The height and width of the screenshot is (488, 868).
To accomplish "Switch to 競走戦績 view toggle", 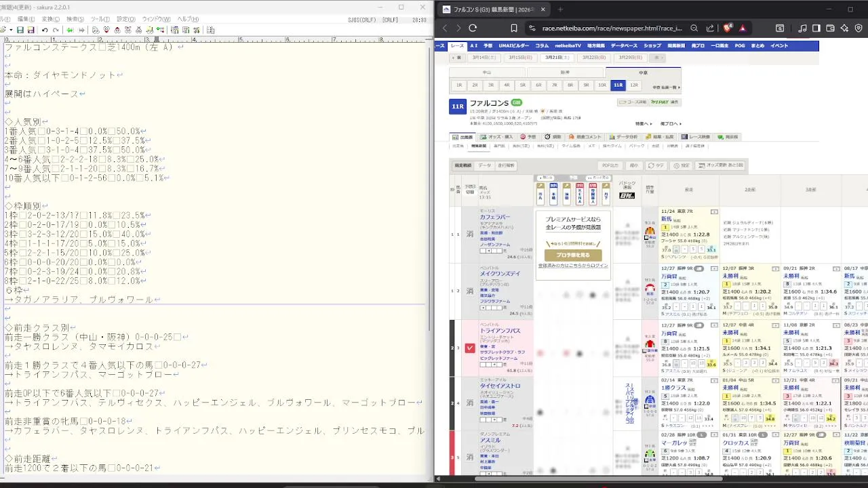I will tap(463, 165).
